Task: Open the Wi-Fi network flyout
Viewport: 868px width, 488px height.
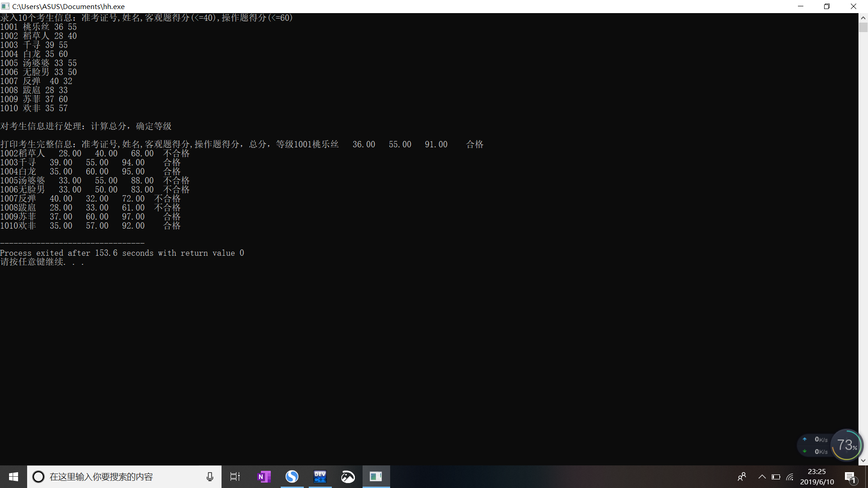Action: (790, 477)
